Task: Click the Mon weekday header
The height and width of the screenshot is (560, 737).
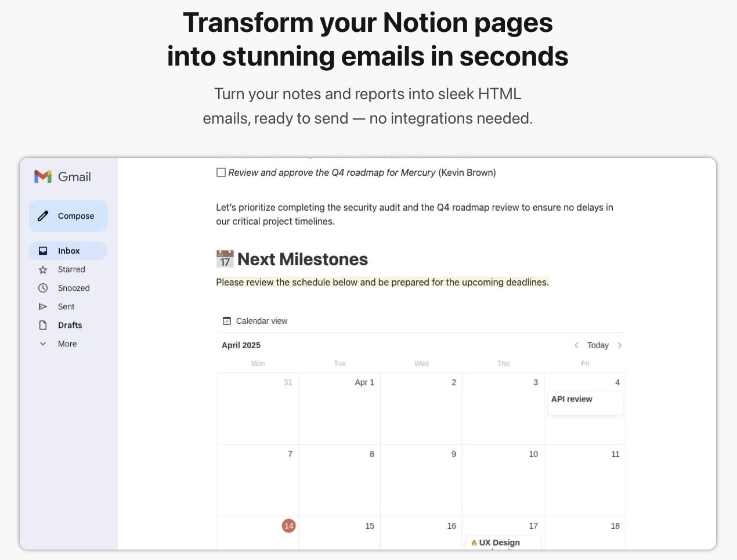Action: [x=258, y=364]
